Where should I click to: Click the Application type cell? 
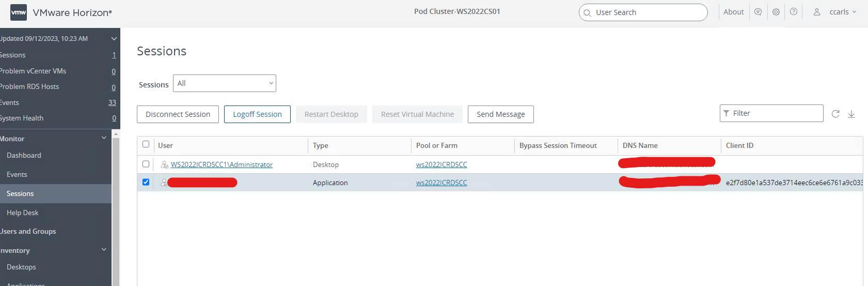click(x=330, y=183)
